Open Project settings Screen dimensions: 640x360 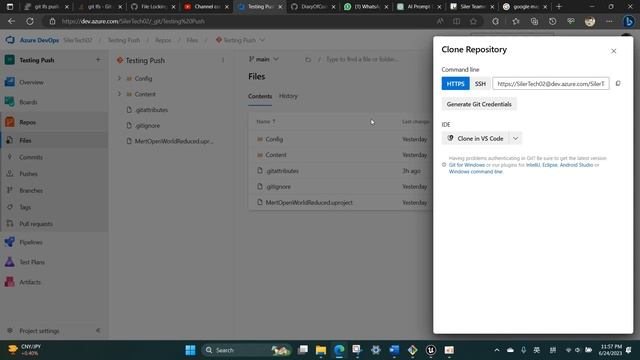pos(40,331)
